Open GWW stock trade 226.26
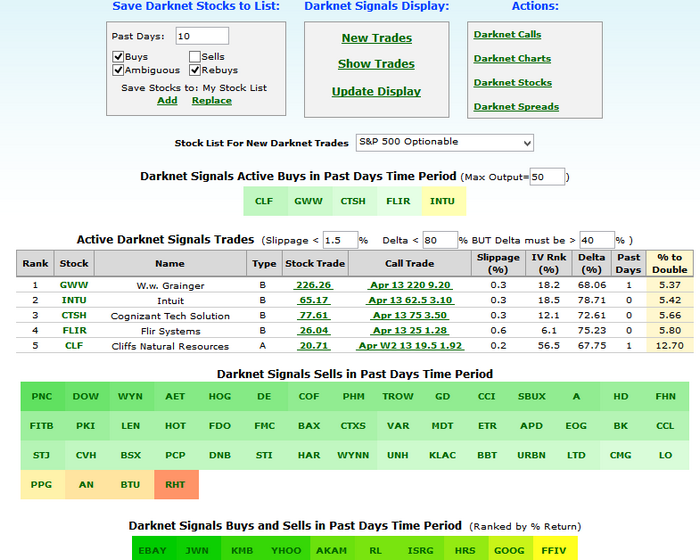The height and width of the screenshot is (560, 700). [x=313, y=285]
